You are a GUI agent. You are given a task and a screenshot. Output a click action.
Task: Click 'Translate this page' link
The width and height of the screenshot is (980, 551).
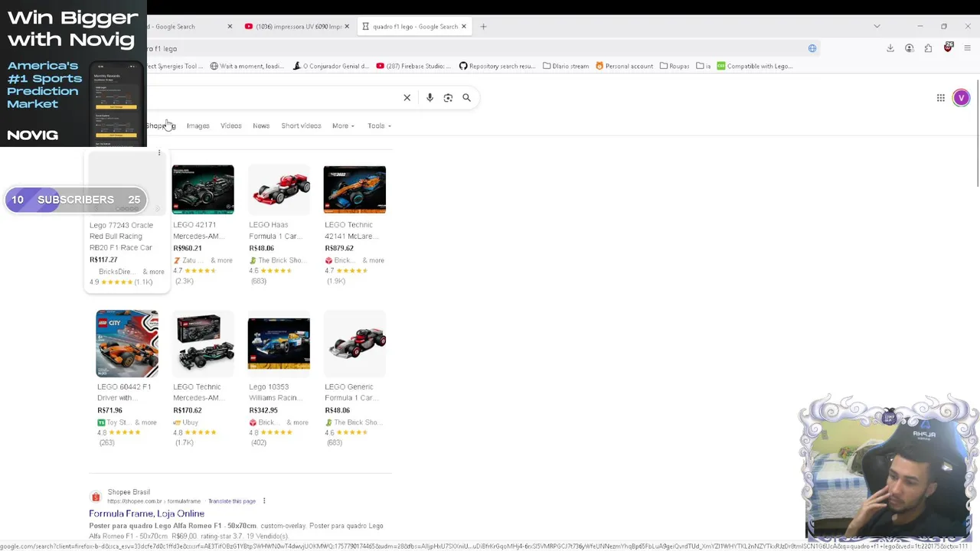231,501
